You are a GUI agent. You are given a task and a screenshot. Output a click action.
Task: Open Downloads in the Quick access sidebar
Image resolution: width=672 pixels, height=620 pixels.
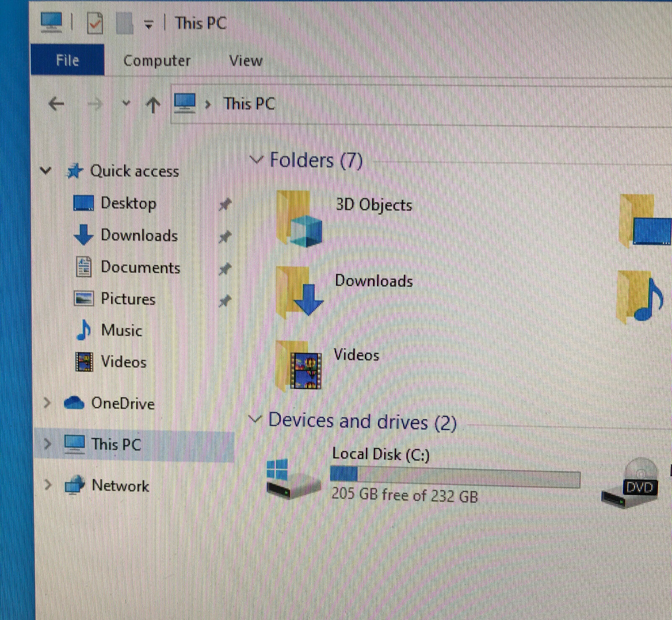tap(139, 235)
